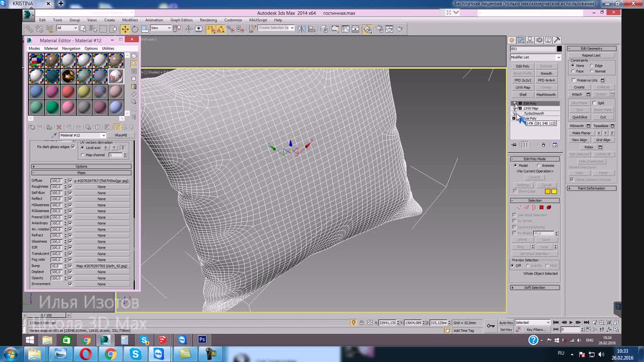The width and height of the screenshot is (644, 362).
Task: Select Border sub-object level icon
Action: tap(534, 207)
